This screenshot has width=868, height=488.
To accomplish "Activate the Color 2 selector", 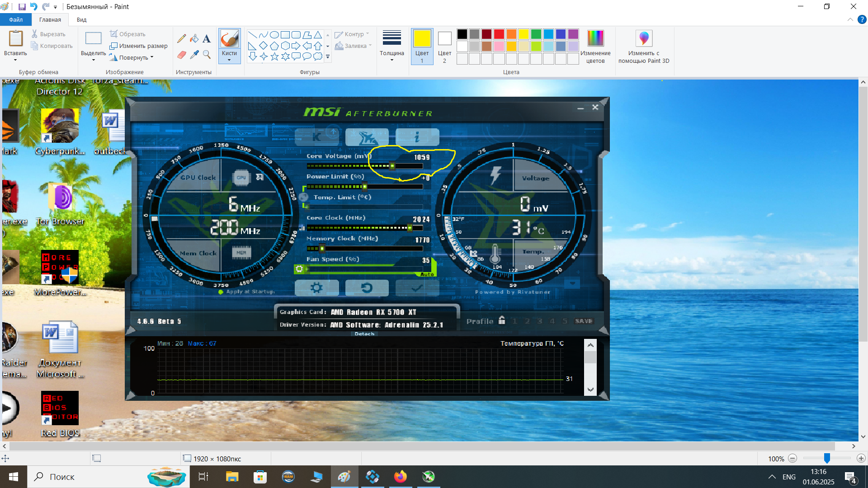I will tap(444, 46).
